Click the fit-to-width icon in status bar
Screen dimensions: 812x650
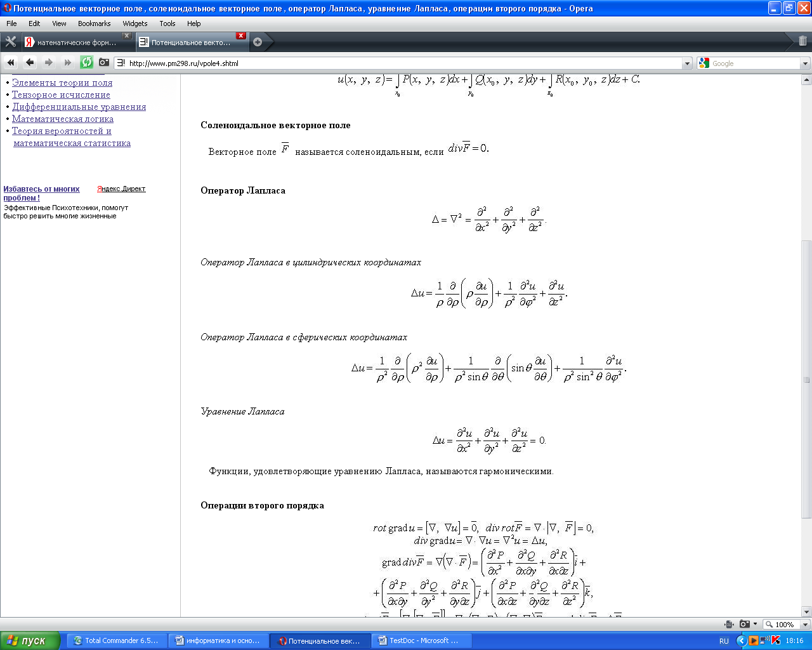tap(729, 624)
